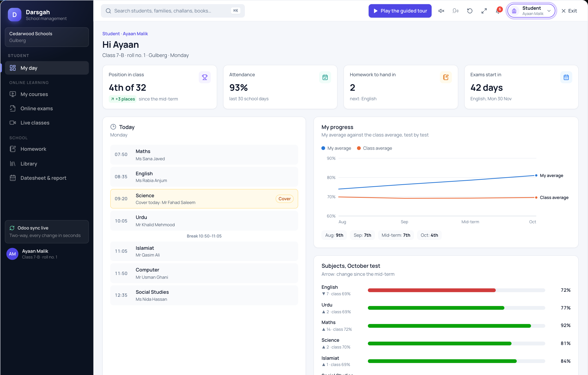The image size is (588, 375).
Task: Click the My average chart endpoint
Action: point(536,175)
